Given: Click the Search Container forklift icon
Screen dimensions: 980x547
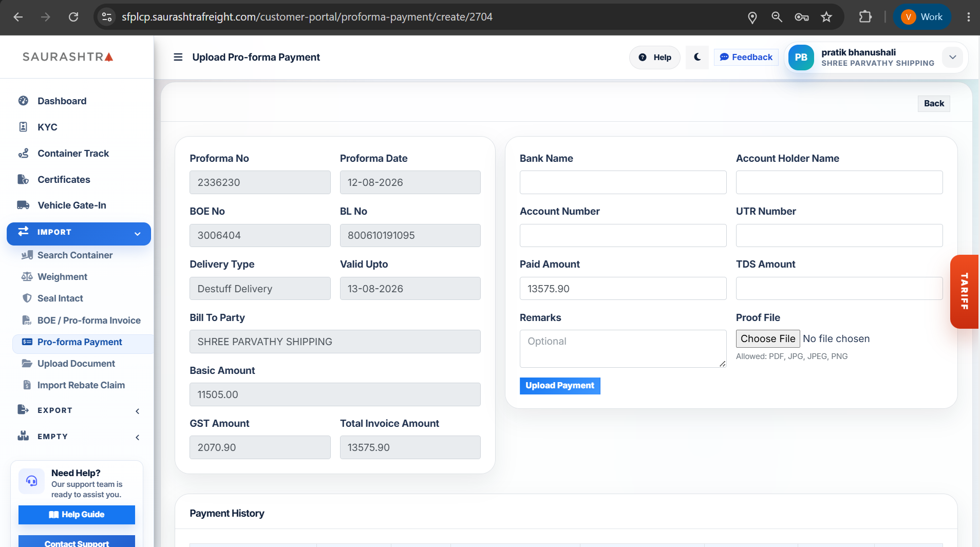Looking at the screenshot, I should point(27,255).
